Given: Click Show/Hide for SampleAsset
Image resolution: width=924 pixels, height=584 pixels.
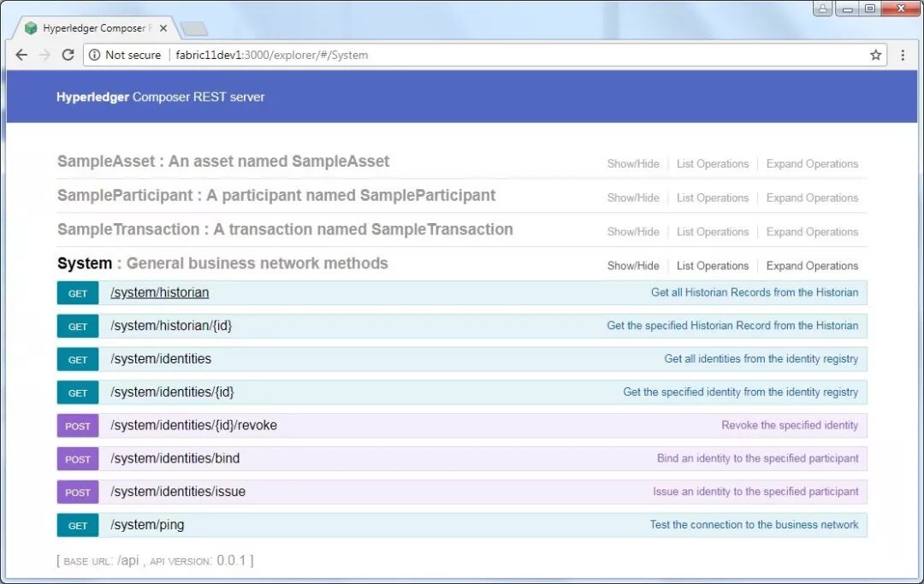Looking at the screenshot, I should tap(633, 163).
